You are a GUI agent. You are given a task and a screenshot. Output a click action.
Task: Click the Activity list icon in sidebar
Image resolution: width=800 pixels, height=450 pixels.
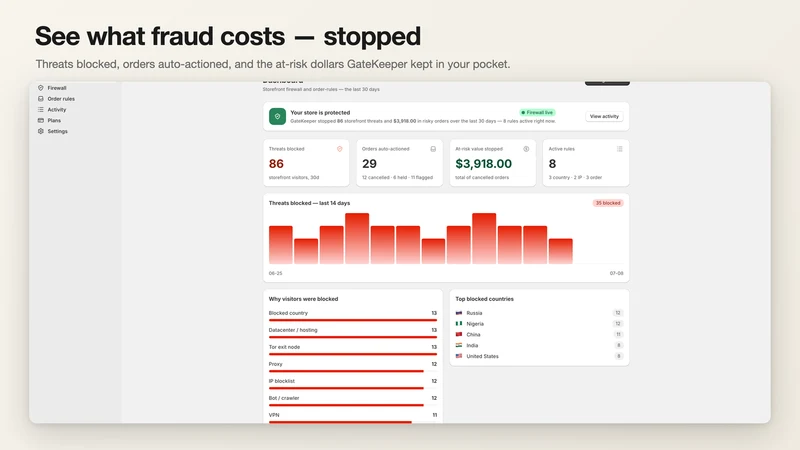41,110
